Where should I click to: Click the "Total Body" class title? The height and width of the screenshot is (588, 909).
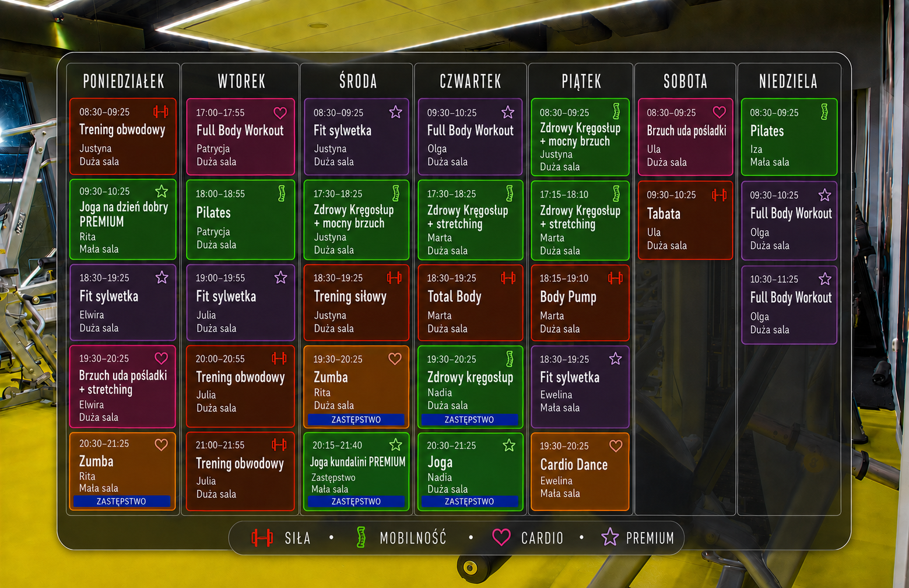(454, 297)
